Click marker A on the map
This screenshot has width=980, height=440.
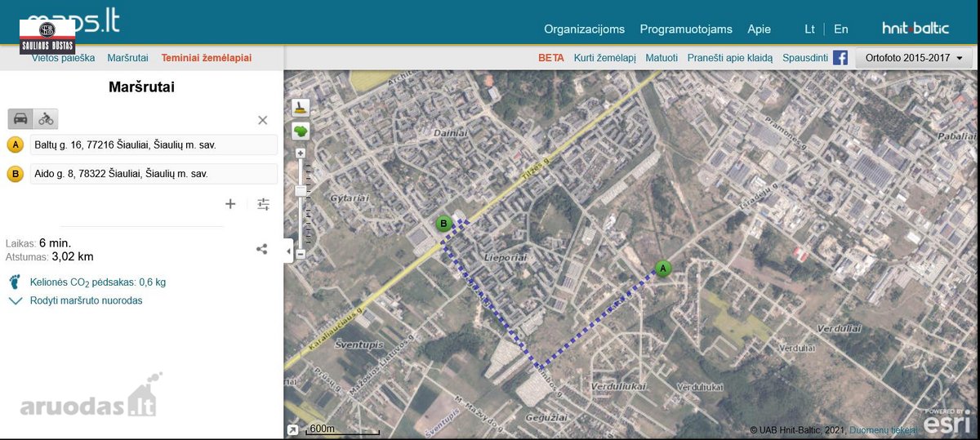coord(662,268)
